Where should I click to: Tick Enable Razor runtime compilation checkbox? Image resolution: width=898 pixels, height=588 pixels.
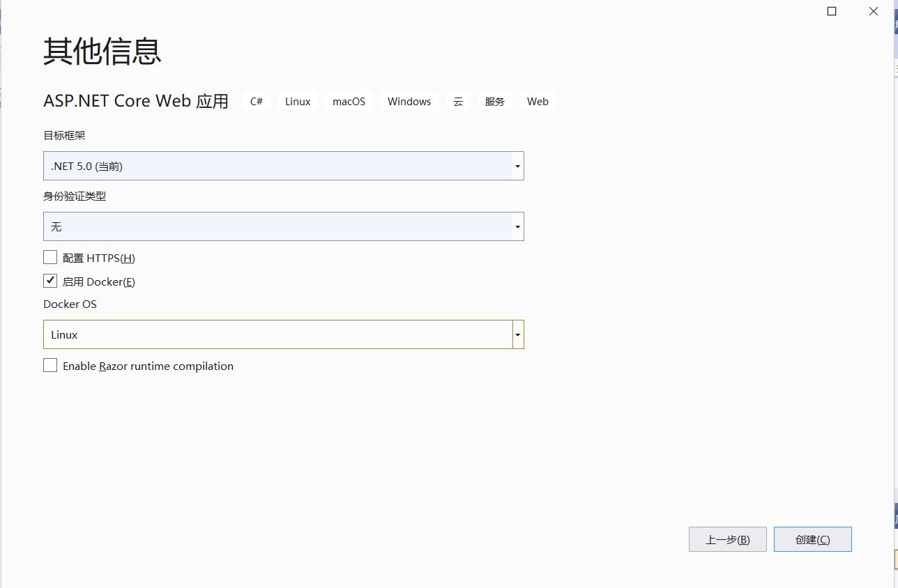[x=50, y=365]
